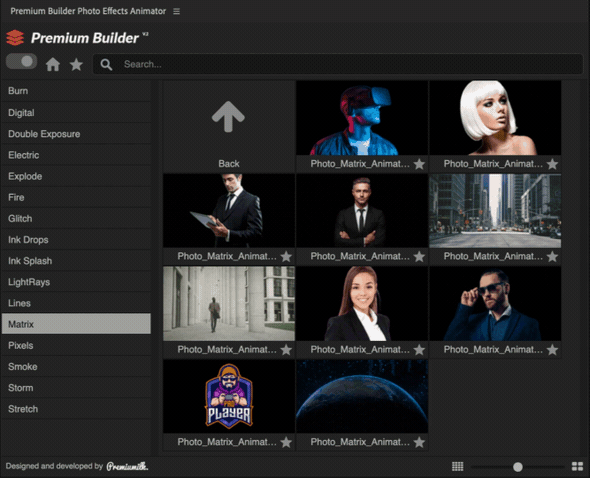Favorite the city street preset
Image resolution: width=590 pixels, height=478 pixels.
552,257
